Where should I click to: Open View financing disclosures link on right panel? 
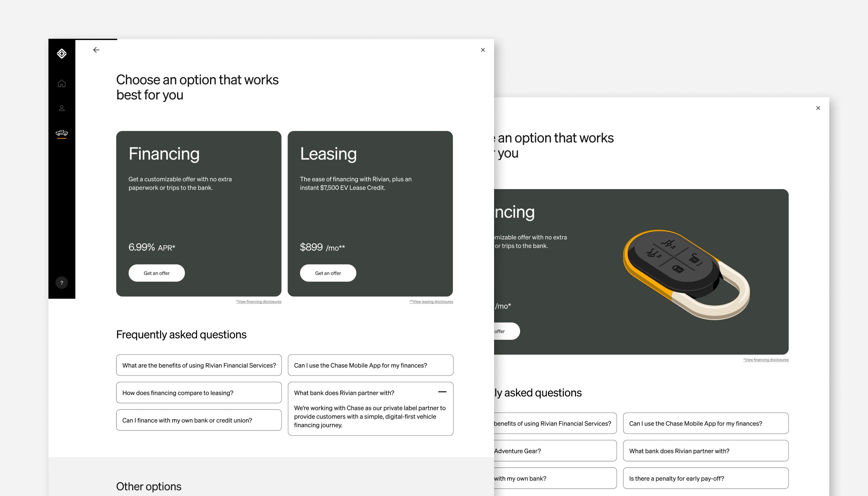(x=766, y=360)
